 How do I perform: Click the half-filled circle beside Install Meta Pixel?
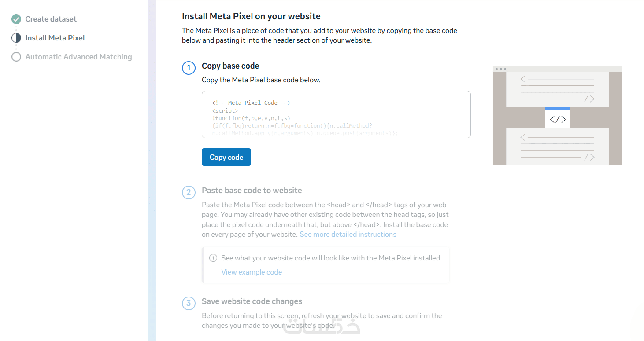click(16, 38)
